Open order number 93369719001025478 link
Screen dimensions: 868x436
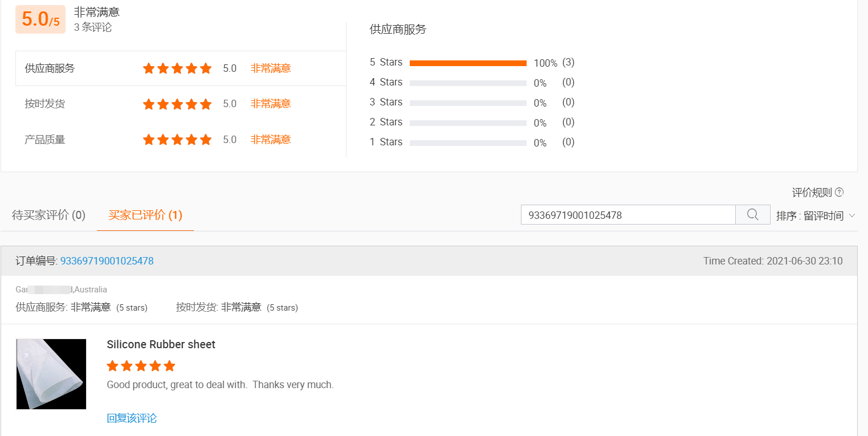pos(107,261)
